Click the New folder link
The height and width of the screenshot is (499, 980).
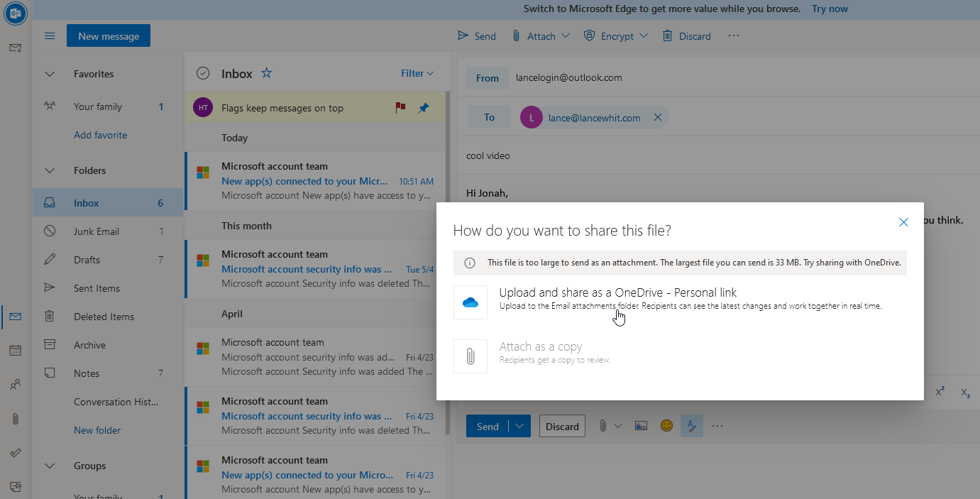[x=97, y=430]
